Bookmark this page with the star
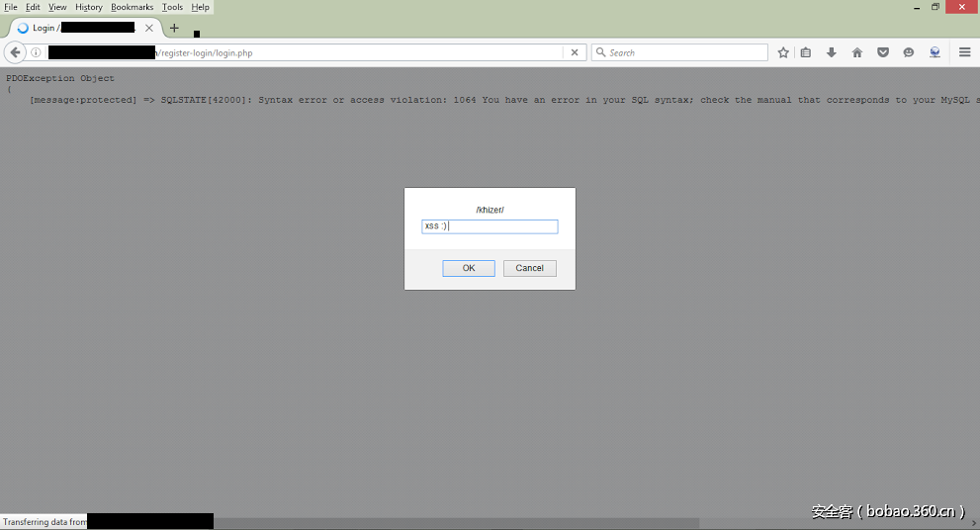Image resolution: width=980 pixels, height=530 pixels. tap(783, 52)
